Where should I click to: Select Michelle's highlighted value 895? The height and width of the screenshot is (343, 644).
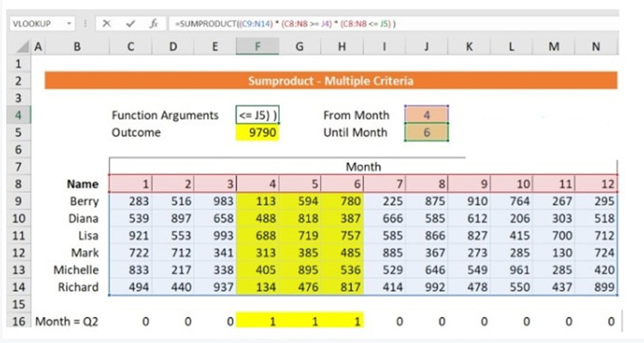(300, 270)
